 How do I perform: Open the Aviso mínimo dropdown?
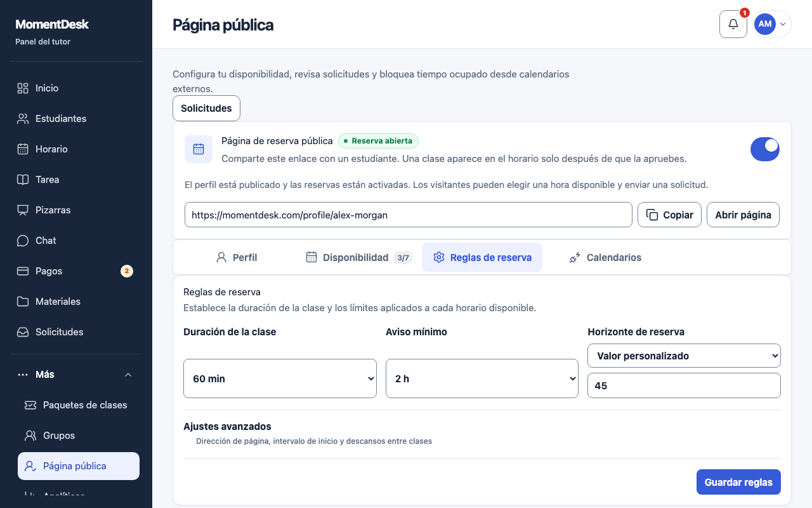point(482,378)
